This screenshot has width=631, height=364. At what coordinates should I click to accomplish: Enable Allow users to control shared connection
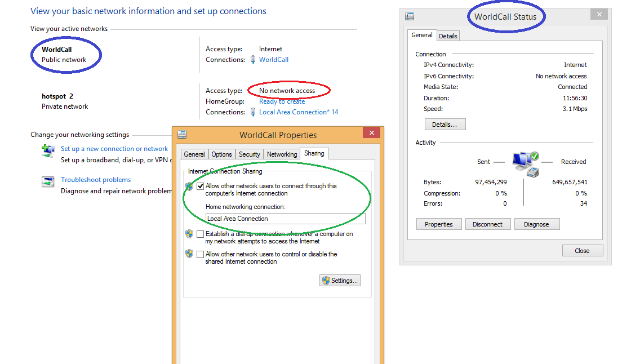[x=200, y=254]
